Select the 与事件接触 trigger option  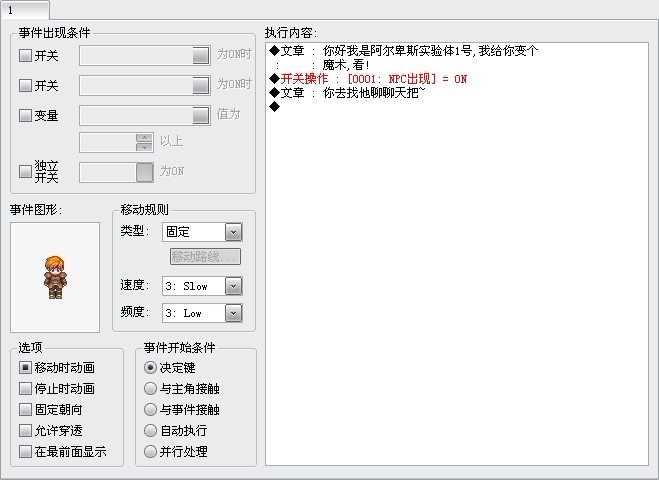(x=182, y=409)
